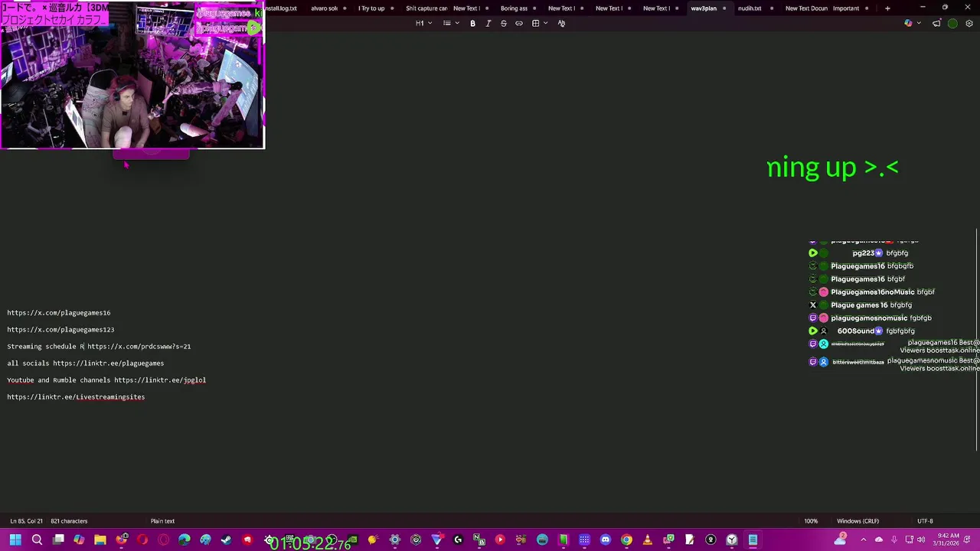The width and height of the screenshot is (980, 551).
Task: Toggle bold formatting in Notepad toolbar
Action: [472, 23]
